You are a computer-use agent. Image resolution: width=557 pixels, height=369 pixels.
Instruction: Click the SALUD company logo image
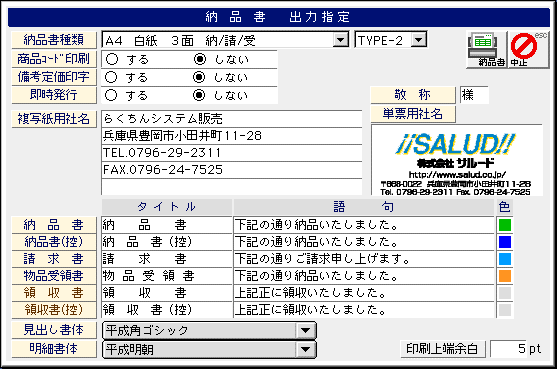456,160
